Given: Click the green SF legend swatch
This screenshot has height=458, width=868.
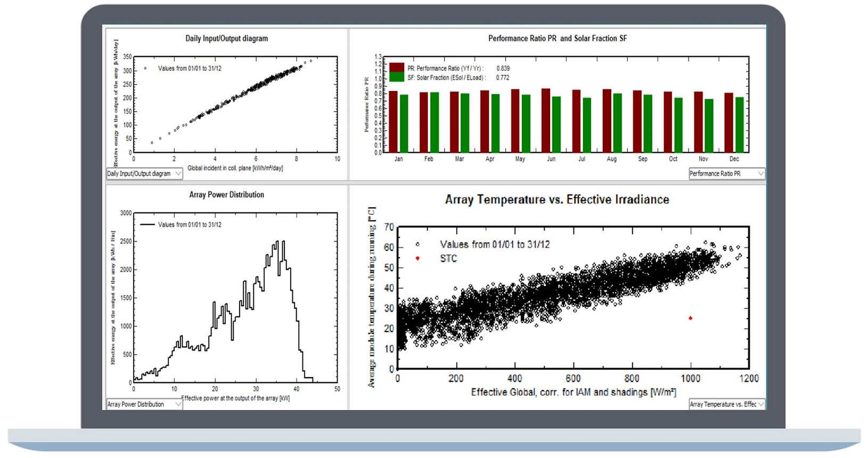Looking at the screenshot, I should [x=397, y=77].
